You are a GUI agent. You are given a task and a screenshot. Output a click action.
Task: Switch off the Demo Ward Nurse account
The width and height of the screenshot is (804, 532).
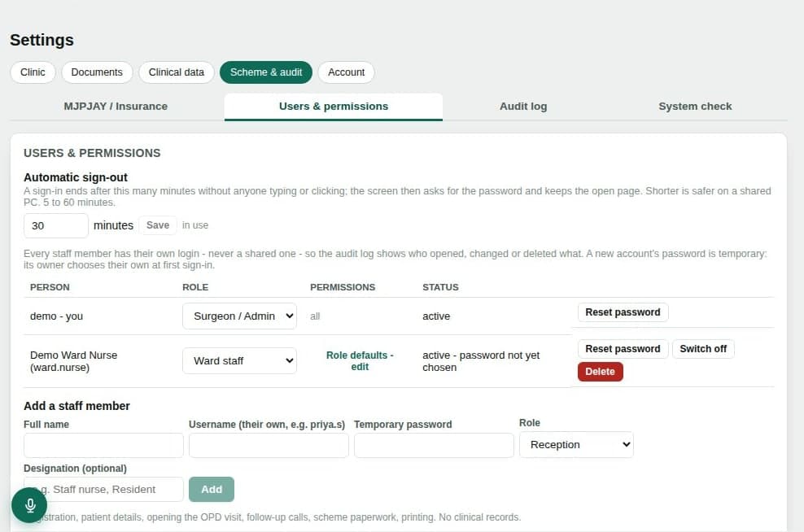[x=703, y=348]
